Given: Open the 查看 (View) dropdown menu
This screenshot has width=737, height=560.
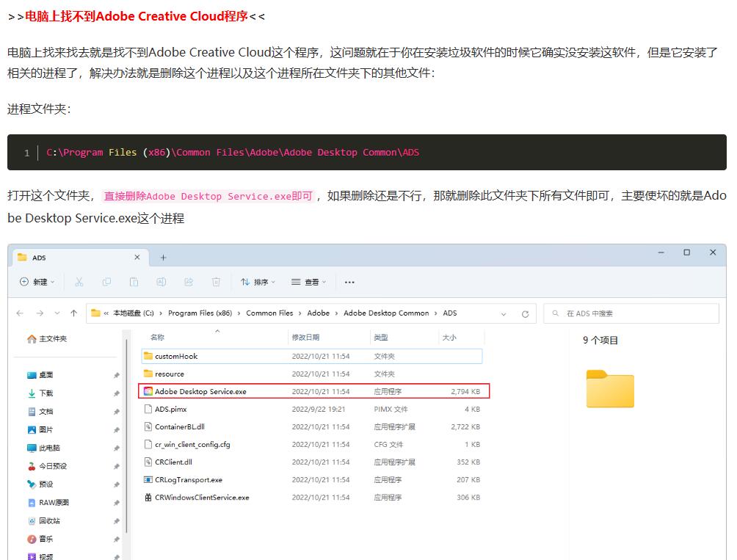Looking at the screenshot, I should click(x=309, y=282).
